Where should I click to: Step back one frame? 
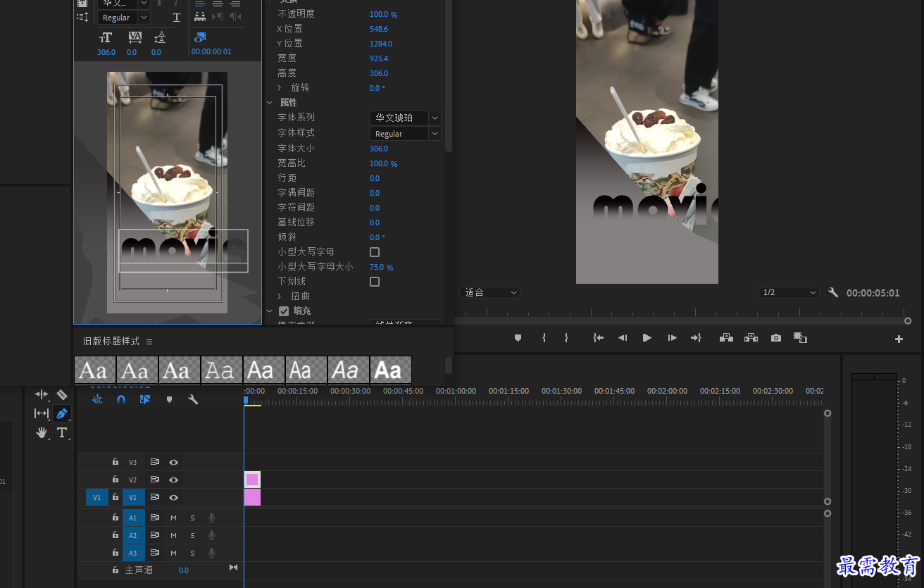[x=623, y=338]
